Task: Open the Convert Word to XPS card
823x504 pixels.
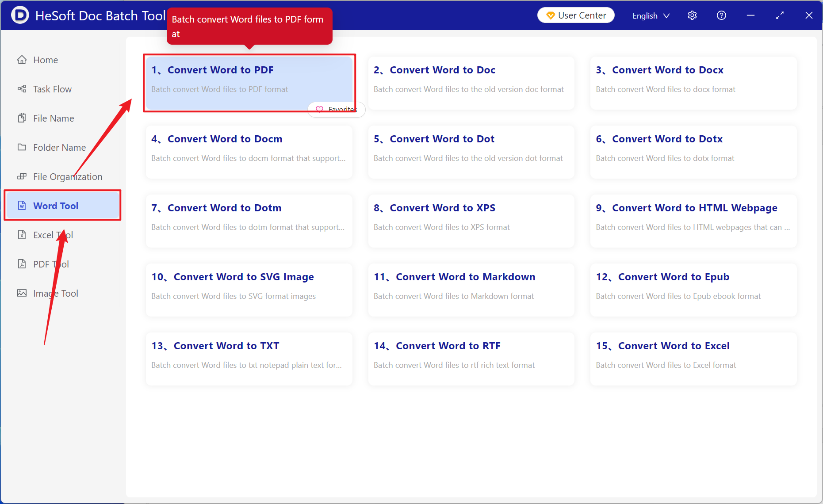Action: [471, 221]
